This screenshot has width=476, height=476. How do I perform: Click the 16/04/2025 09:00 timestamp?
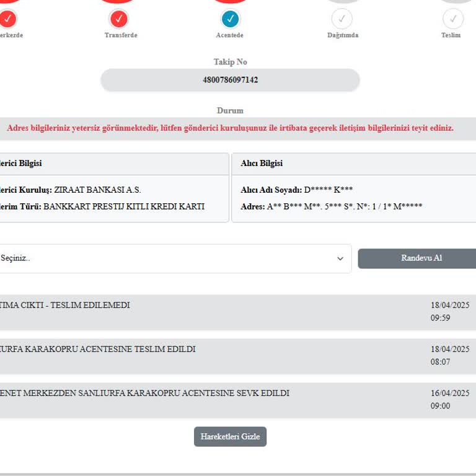(450, 400)
